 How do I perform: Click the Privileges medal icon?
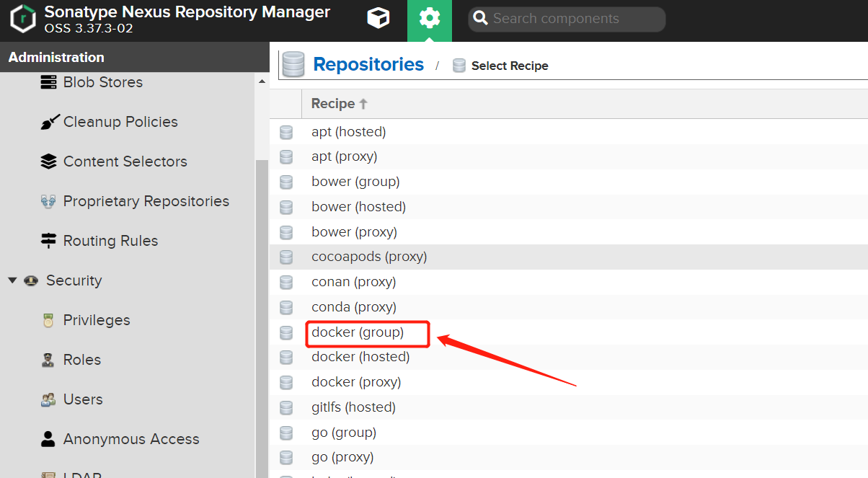(48, 320)
